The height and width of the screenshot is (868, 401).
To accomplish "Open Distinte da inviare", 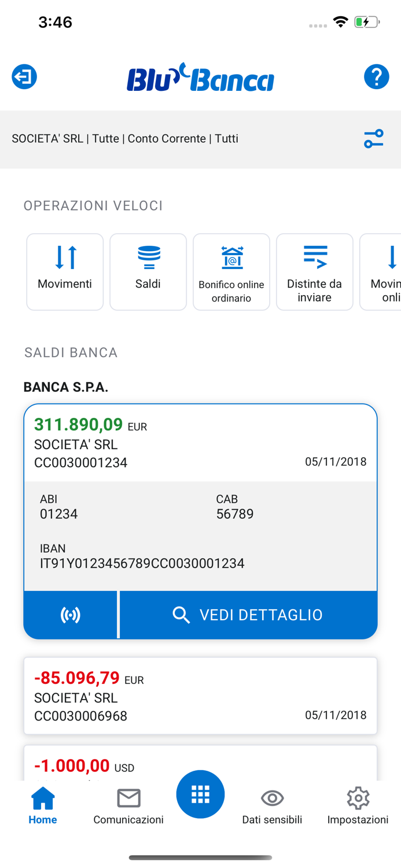I will [x=314, y=271].
